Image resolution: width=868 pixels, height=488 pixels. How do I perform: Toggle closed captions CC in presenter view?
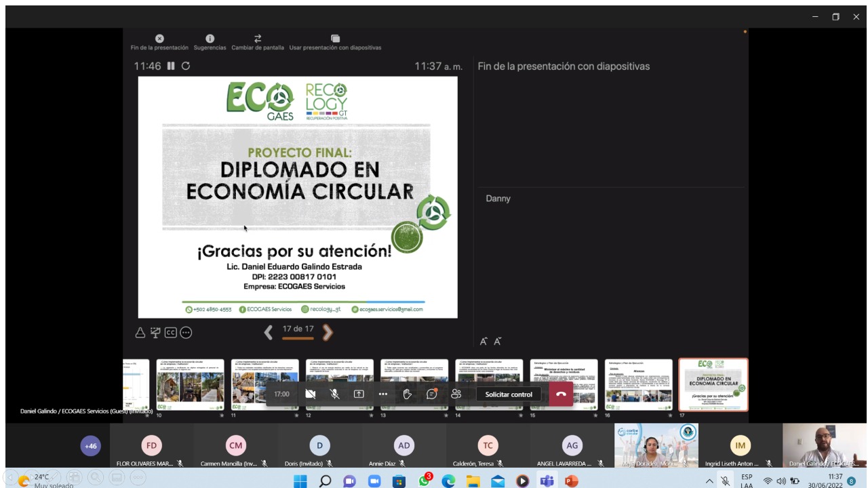(170, 332)
